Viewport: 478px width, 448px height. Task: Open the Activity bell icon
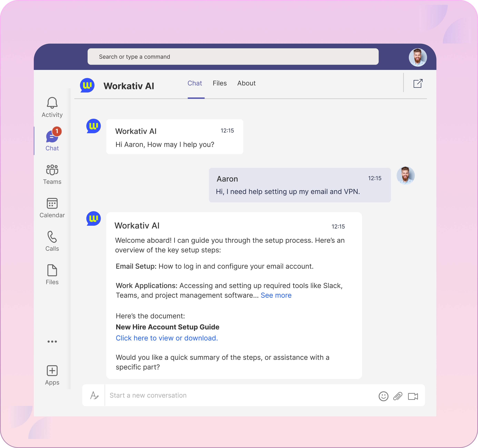(x=52, y=103)
